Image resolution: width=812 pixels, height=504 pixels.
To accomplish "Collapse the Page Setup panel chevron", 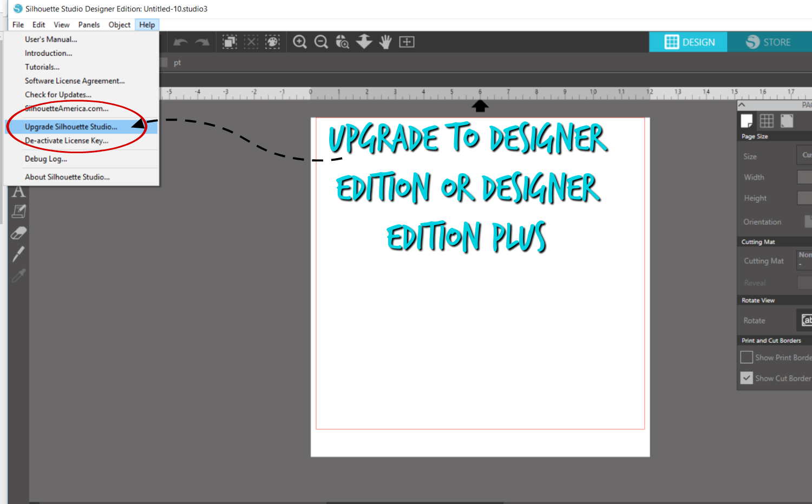I will coord(742,105).
